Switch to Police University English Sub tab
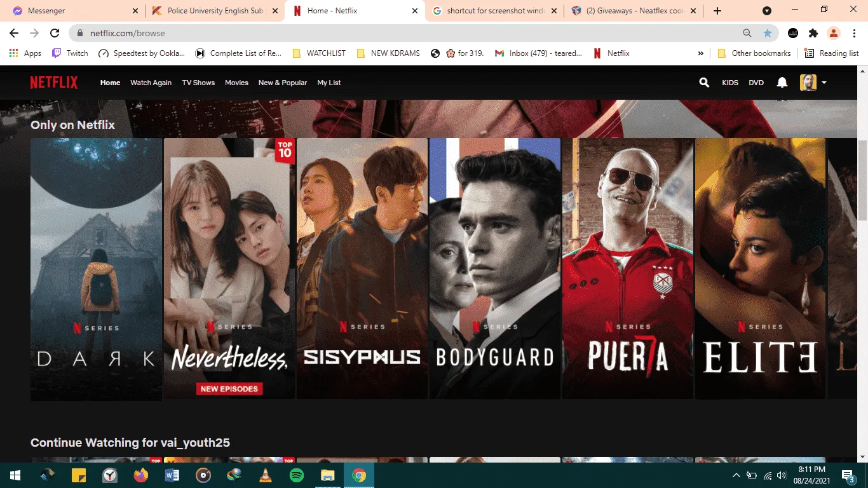The width and height of the screenshot is (868, 488). tap(215, 11)
